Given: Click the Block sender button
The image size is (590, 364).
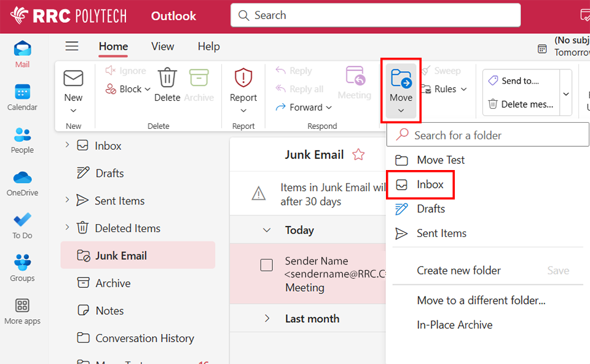Looking at the screenshot, I should coord(124,89).
